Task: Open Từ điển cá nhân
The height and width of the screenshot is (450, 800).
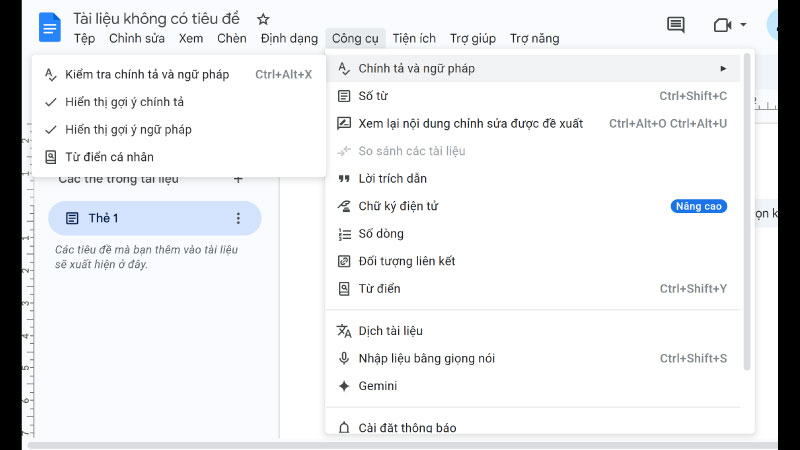Action: click(179, 157)
